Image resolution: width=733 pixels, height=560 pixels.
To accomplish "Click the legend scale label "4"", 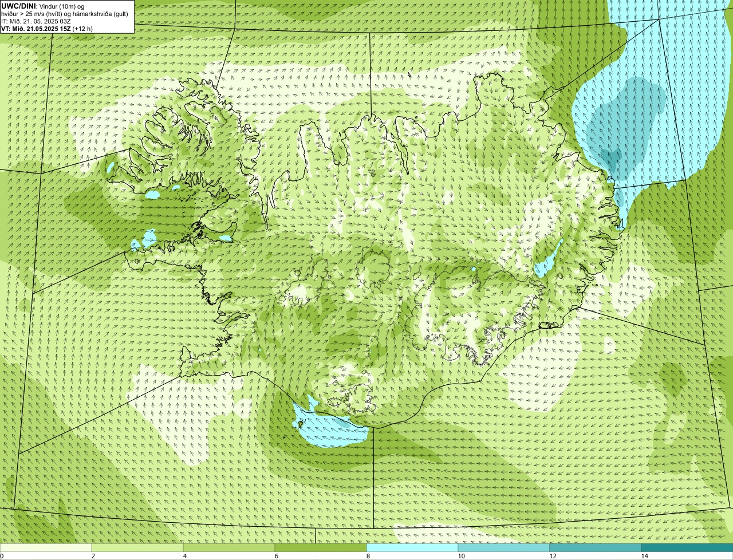I will pyautogui.click(x=184, y=556).
